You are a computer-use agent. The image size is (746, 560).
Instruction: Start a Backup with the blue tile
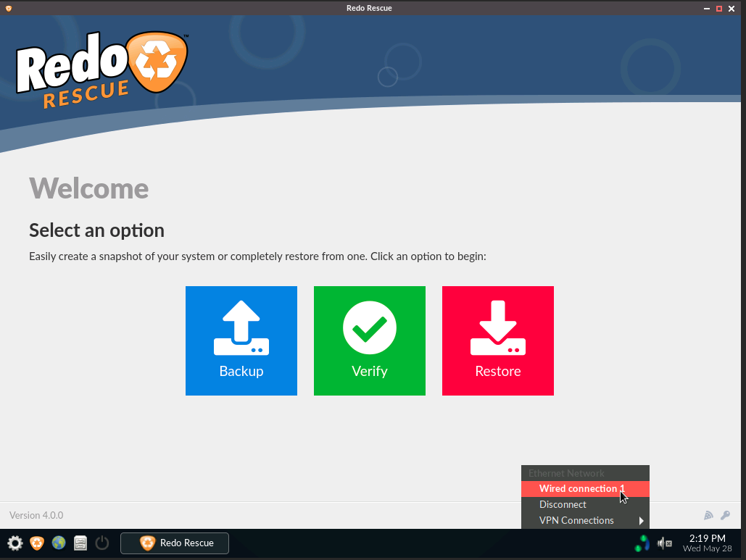pos(241,340)
